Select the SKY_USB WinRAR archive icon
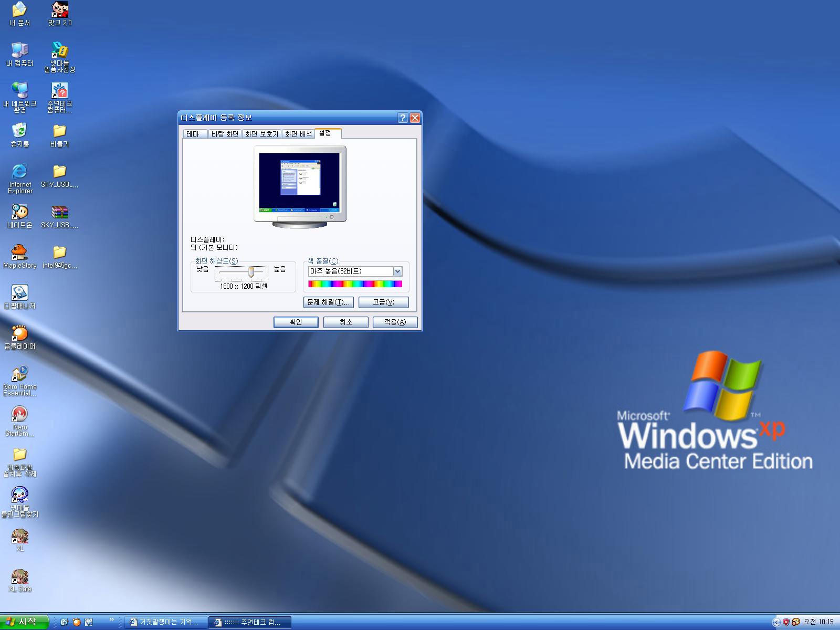The height and width of the screenshot is (630, 840). [x=59, y=216]
